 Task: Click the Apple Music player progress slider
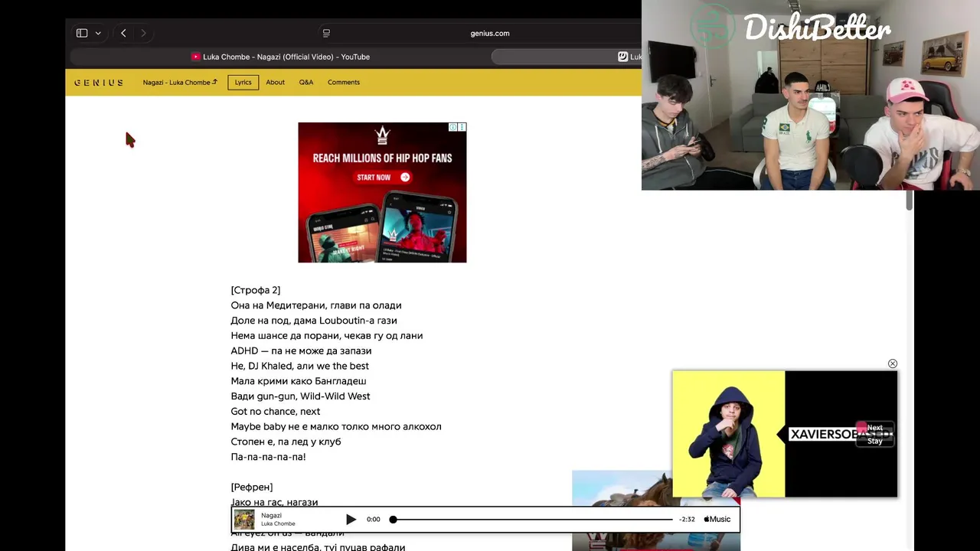tap(533, 520)
